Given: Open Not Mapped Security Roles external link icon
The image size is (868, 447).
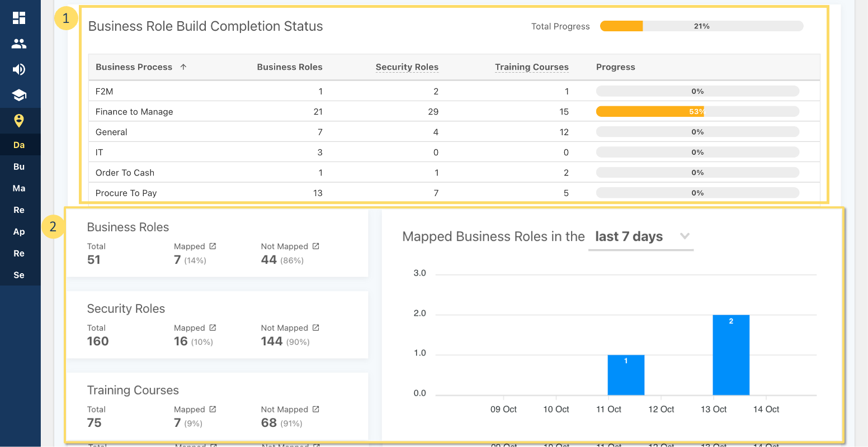Looking at the screenshot, I should coord(316,327).
